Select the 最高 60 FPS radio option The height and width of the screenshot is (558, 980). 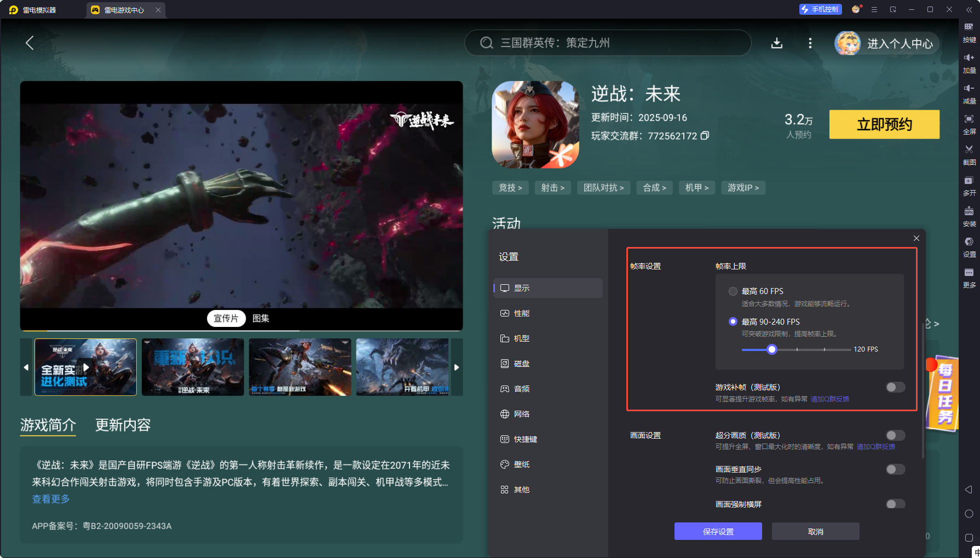[733, 291]
